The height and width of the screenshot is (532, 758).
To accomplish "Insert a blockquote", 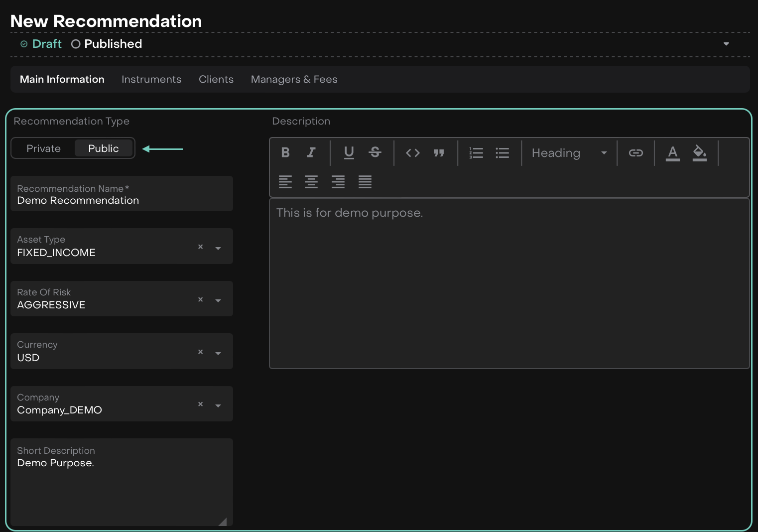I will coord(439,152).
